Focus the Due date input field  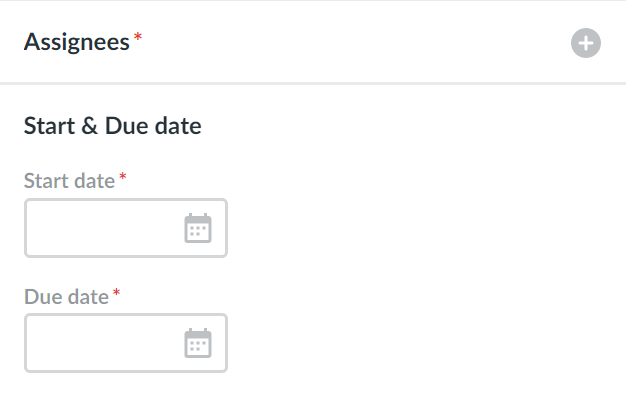coord(126,343)
